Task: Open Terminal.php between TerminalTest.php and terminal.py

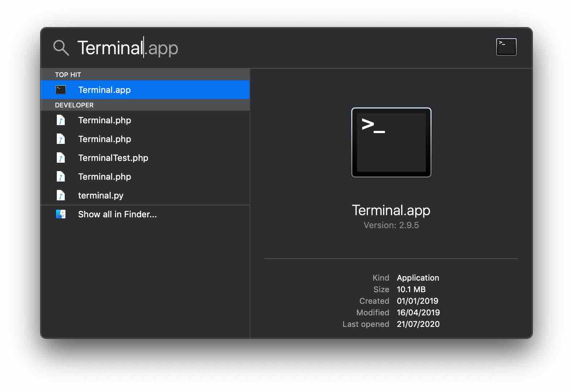Action: [x=145, y=176]
